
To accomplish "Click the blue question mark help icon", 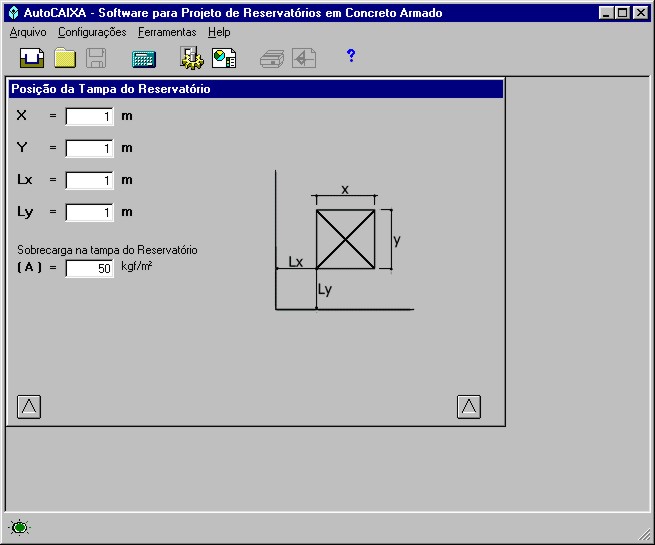I will (351, 55).
